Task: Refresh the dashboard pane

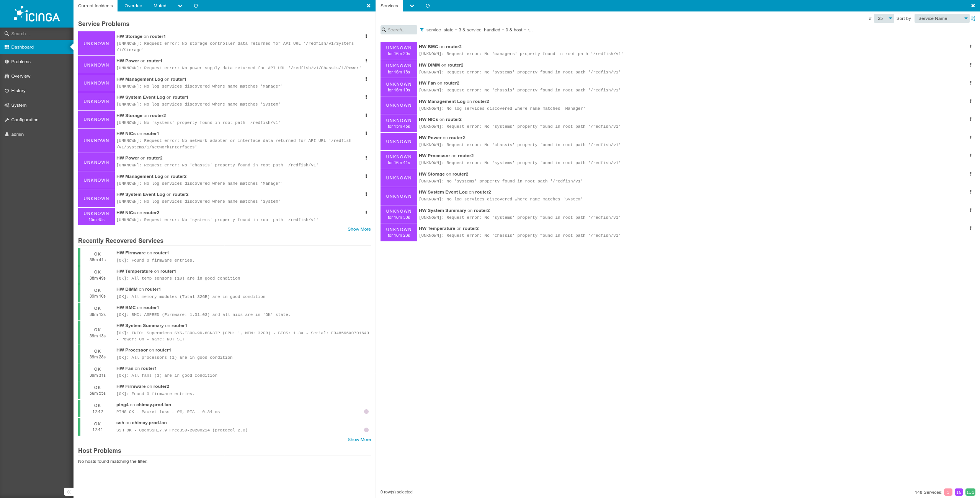Action: pos(196,6)
